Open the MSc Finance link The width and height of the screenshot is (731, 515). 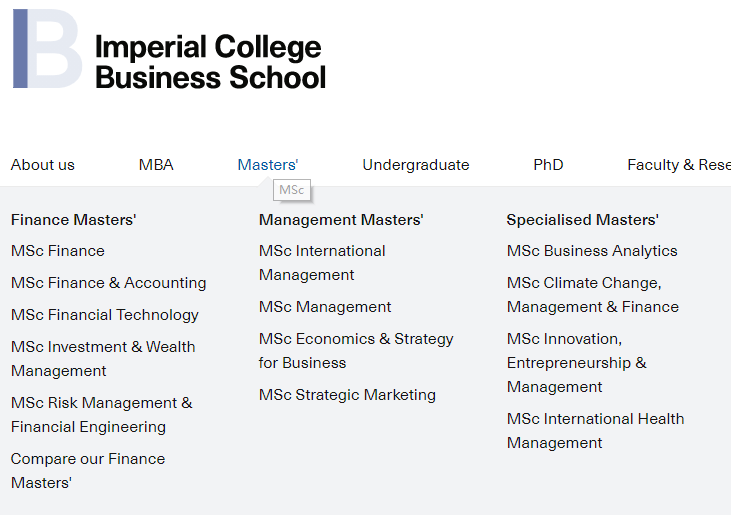(x=58, y=251)
